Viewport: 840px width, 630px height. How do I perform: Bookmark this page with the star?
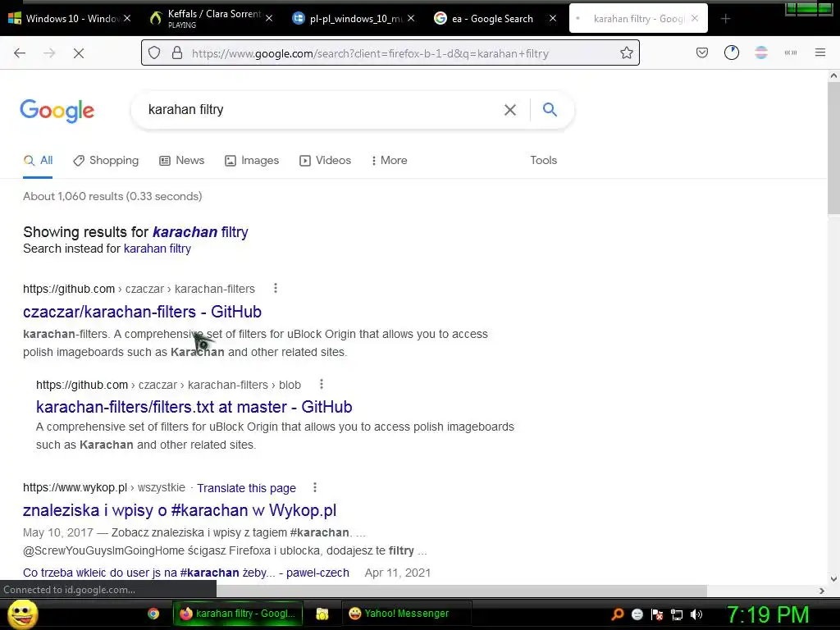626,53
